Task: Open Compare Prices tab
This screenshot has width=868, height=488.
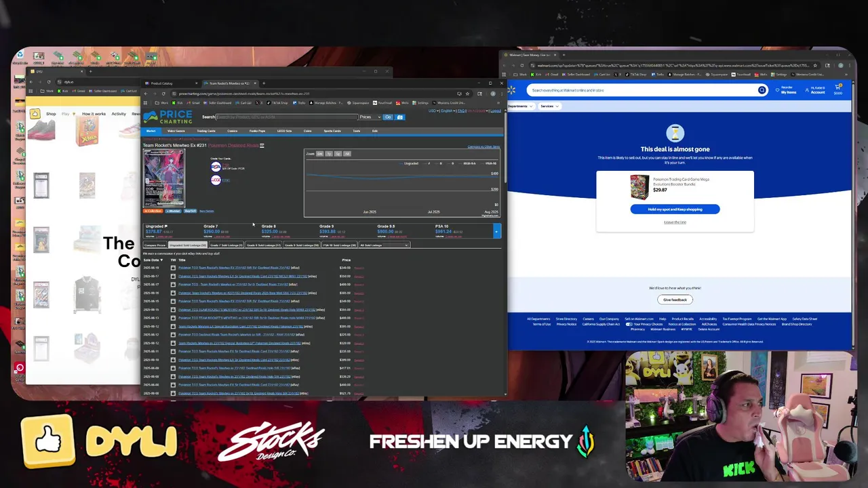Action: pyautogui.click(x=155, y=245)
